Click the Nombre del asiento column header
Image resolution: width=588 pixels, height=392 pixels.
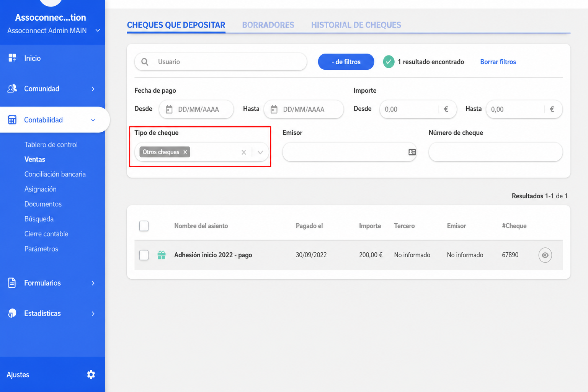point(201,226)
